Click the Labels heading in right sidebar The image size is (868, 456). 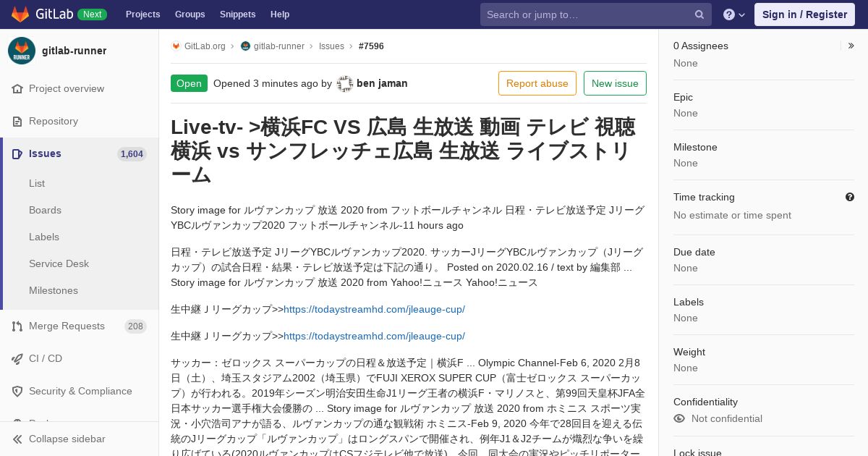click(689, 302)
